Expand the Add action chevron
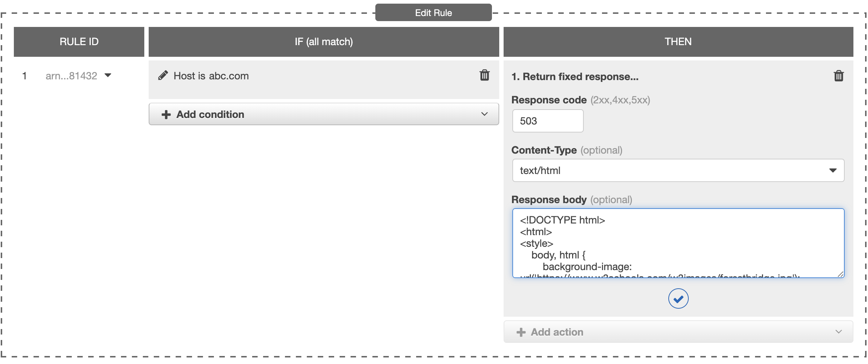This screenshot has height=364, width=868. pyautogui.click(x=838, y=332)
